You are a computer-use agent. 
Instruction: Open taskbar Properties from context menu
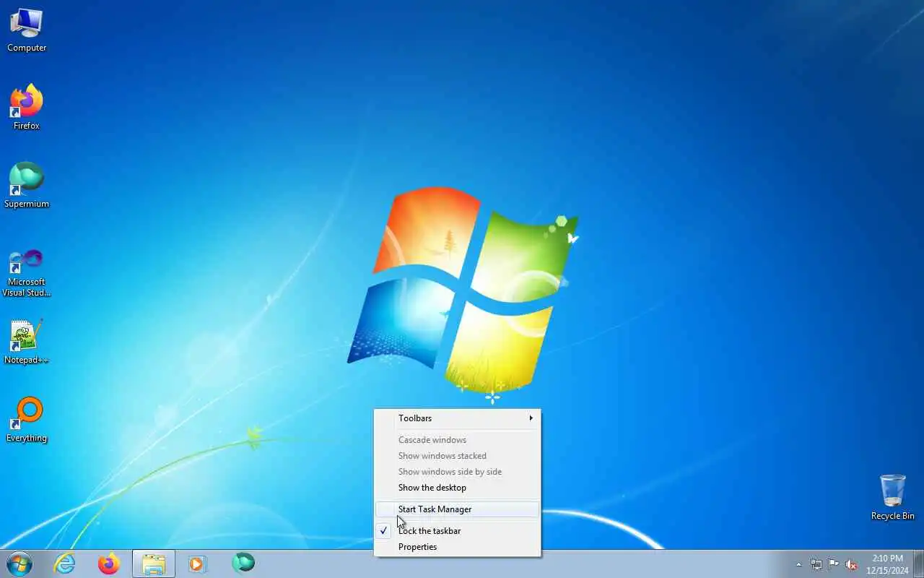(x=457, y=547)
